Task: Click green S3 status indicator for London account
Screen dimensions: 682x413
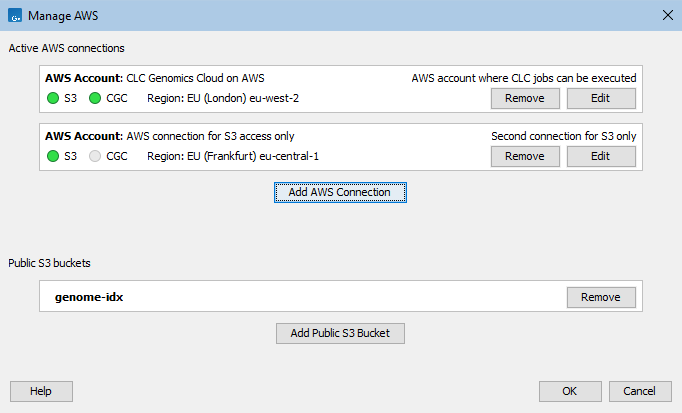Action: 53,98
